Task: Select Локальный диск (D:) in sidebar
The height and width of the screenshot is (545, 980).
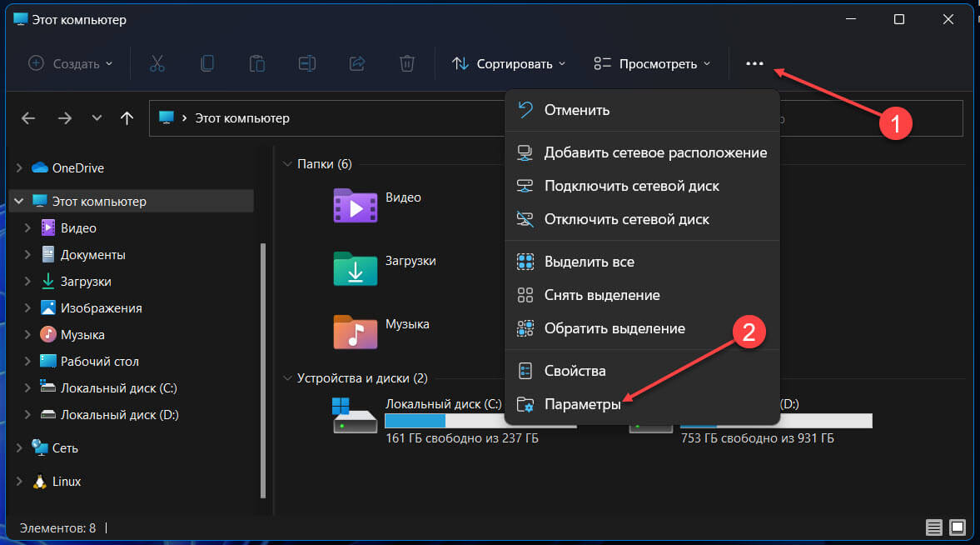Action: click(x=119, y=414)
